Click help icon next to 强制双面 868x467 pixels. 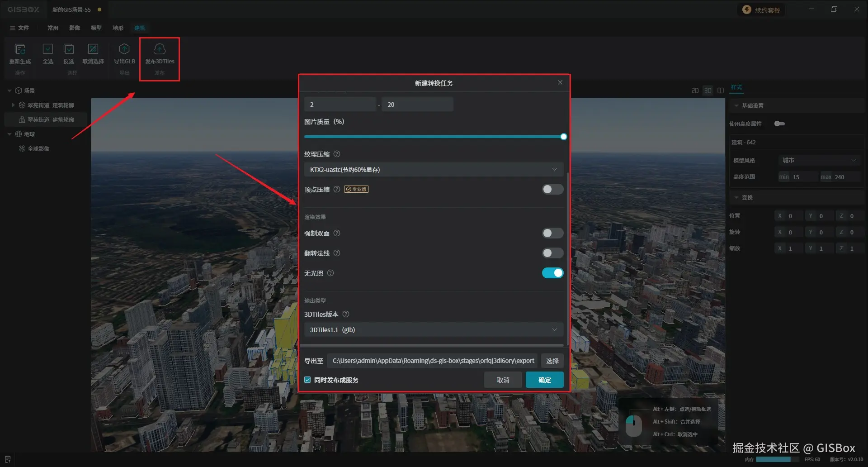tap(337, 233)
